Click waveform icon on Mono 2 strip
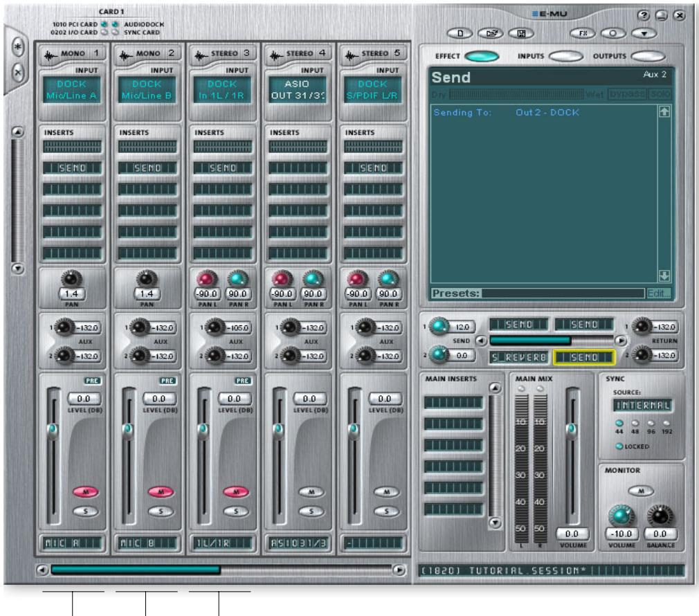 125,55
